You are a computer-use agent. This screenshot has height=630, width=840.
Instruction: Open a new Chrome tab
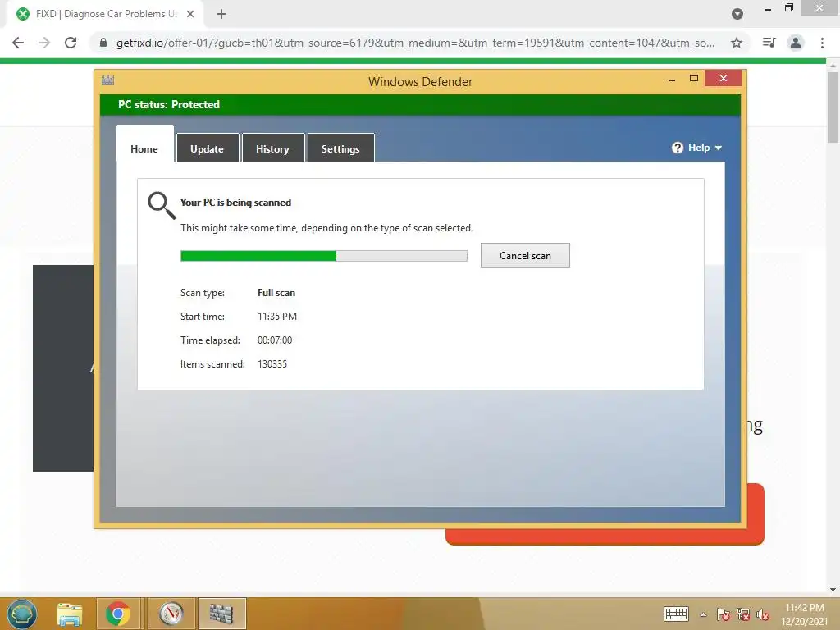coord(221,14)
